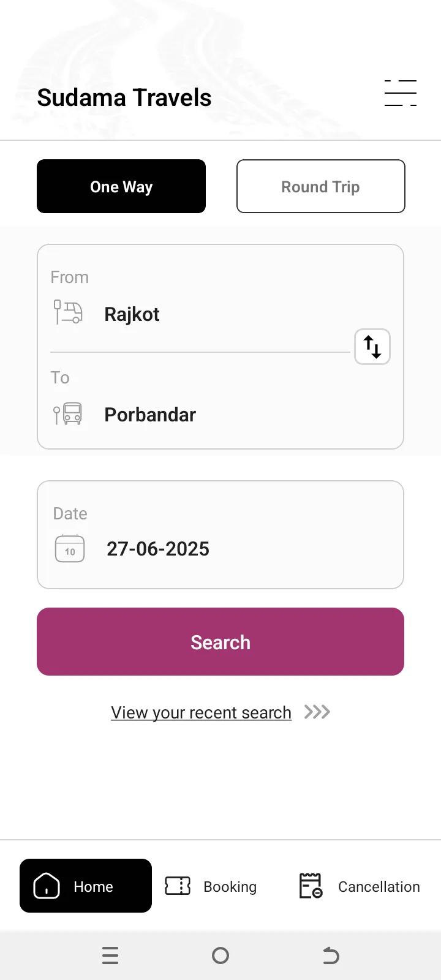Open the calendar icon for date

(x=70, y=549)
